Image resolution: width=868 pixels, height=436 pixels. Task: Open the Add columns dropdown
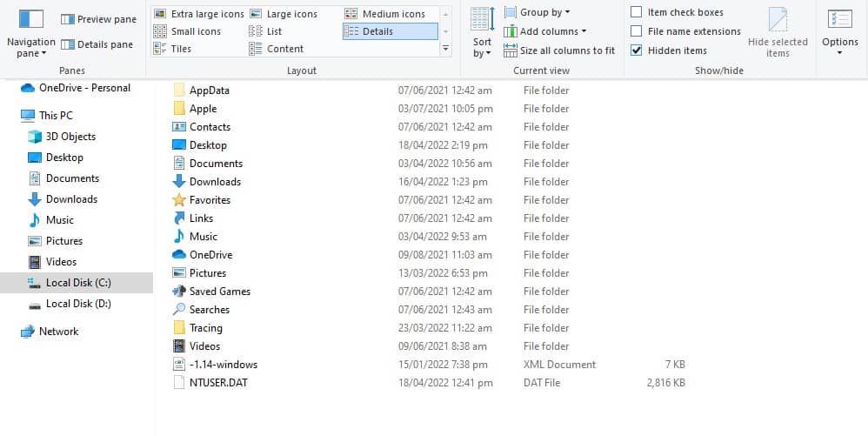544,31
